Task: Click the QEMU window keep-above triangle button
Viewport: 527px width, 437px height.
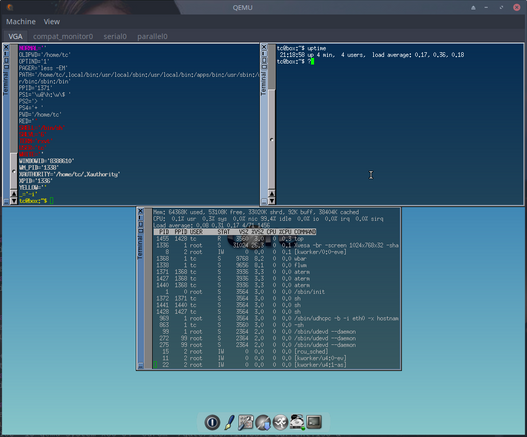Action: [473, 7]
